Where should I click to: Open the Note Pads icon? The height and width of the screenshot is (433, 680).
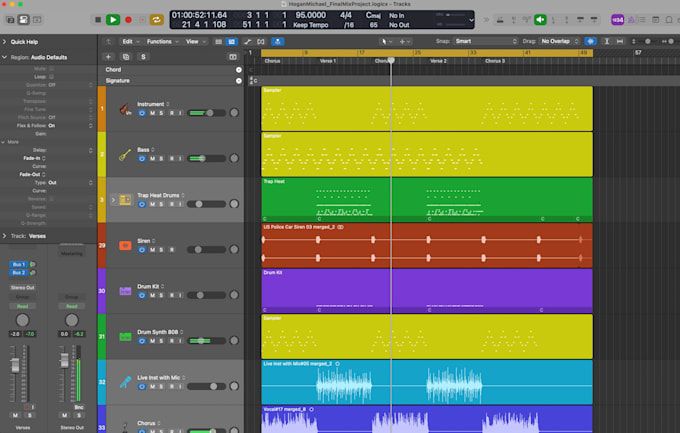point(656,20)
